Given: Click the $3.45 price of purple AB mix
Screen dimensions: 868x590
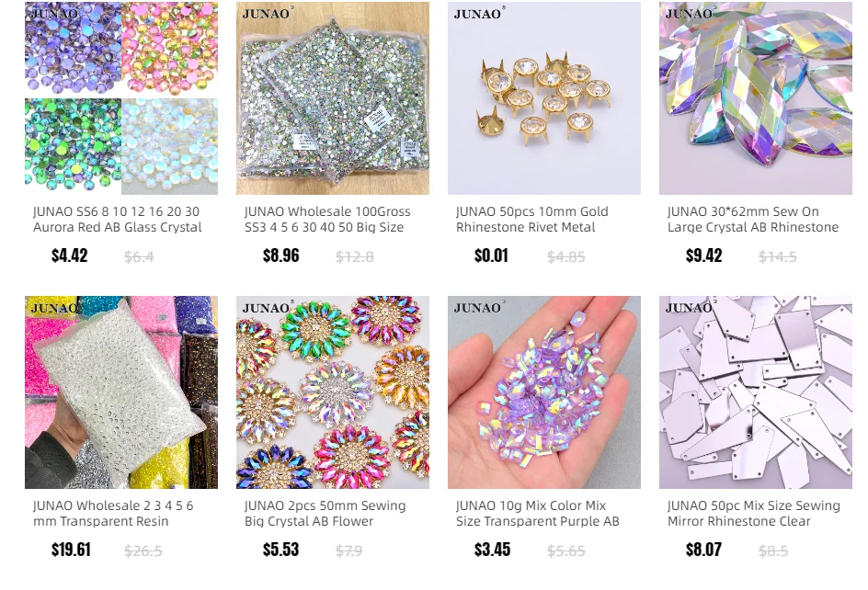Looking at the screenshot, I should [x=492, y=550].
